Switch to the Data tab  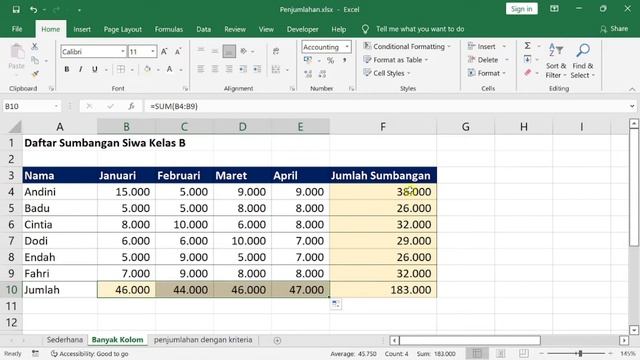(204, 29)
